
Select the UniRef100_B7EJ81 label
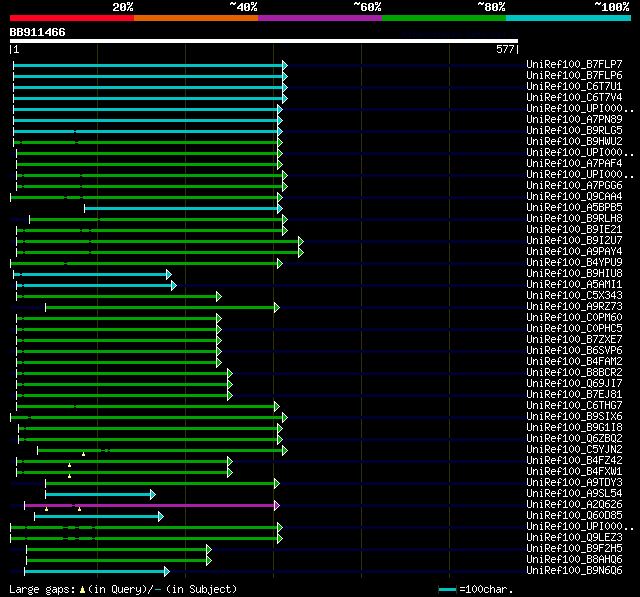pos(574,395)
